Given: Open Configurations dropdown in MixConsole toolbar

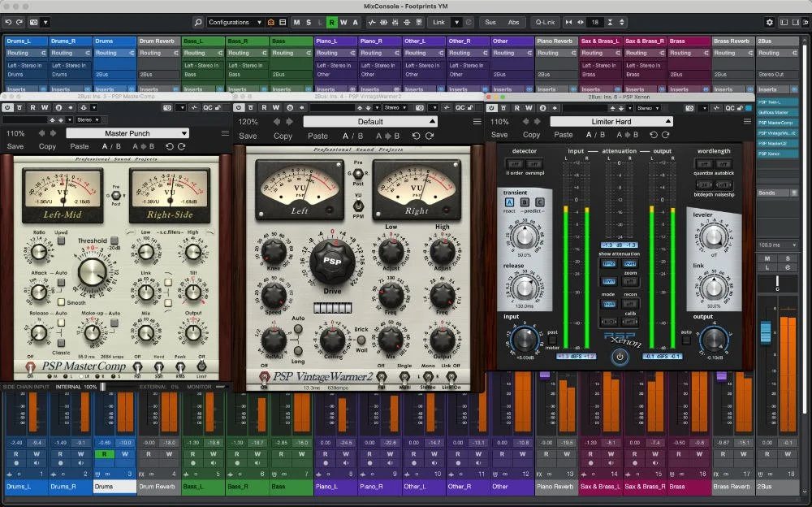Looking at the screenshot, I should 235,22.
